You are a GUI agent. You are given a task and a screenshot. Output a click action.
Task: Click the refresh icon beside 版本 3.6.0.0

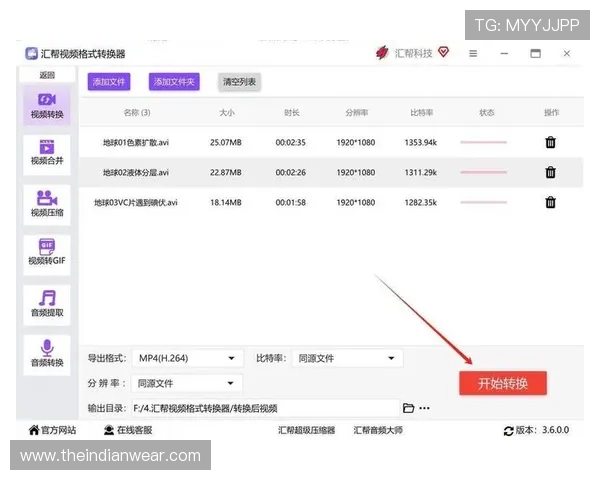(x=509, y=431)
